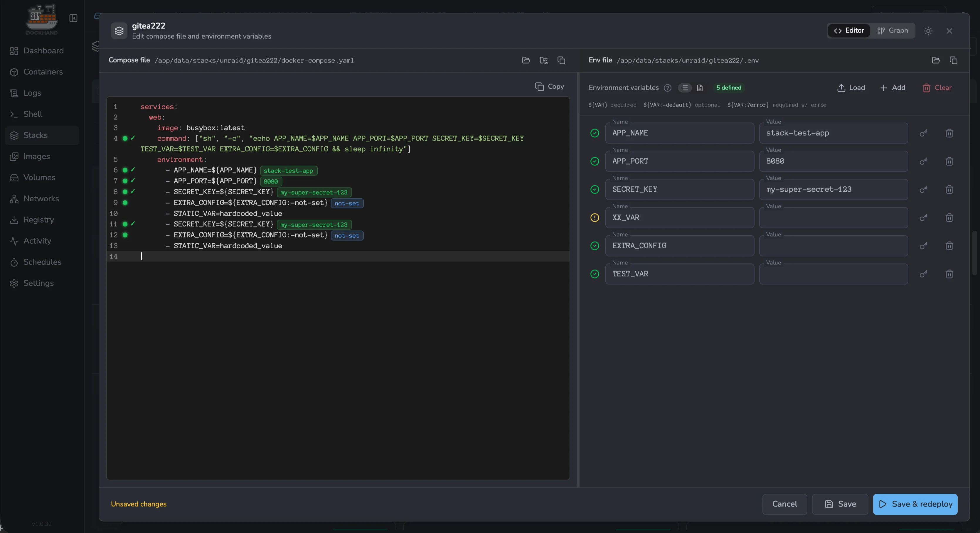This screenshot has width=980, height=533.
Task: Navigate to Networks
Action: [42, 199]
